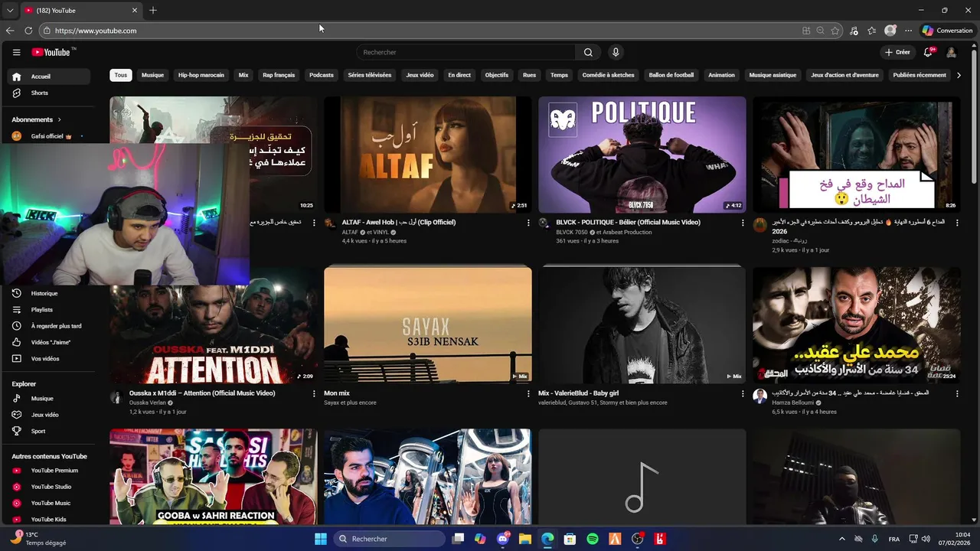
Task: Add page to favorites star icon
Action: click(835, 31)
